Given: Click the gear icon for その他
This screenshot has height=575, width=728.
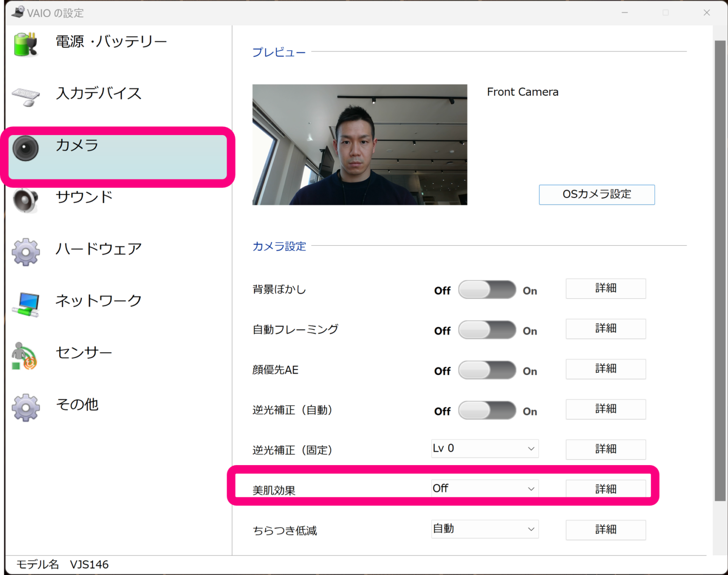Looking at the screenshot, I should [26, 407].
